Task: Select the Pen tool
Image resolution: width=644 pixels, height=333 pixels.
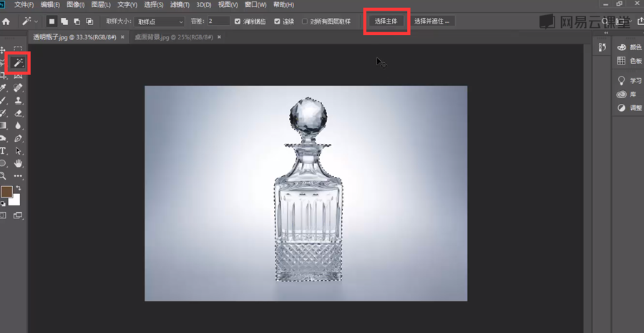Action: click(x=18, y=138)
